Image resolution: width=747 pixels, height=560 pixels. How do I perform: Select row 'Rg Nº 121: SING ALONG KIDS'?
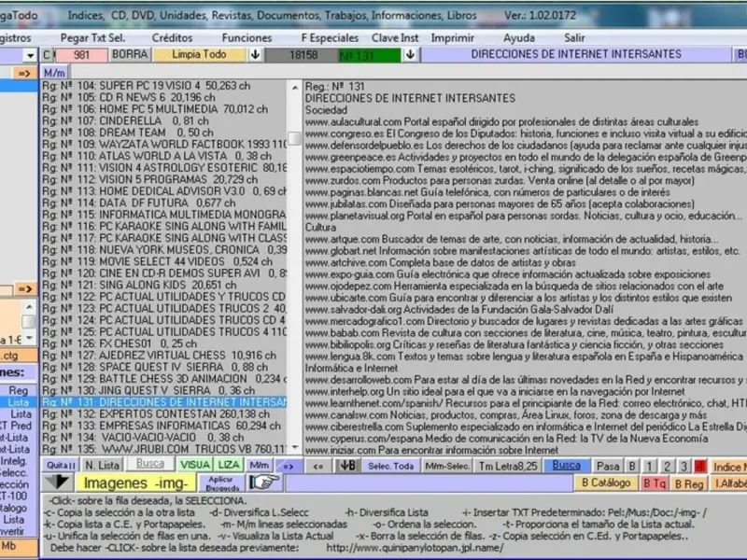164,286
